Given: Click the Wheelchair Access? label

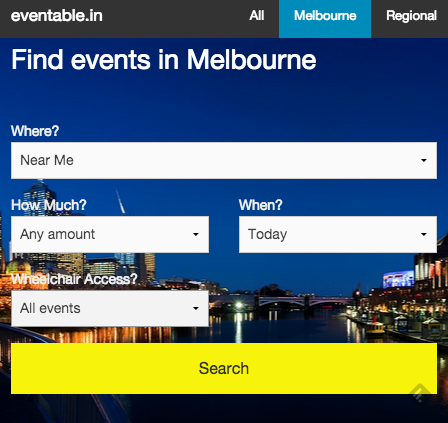Looking at the screenshot, I should (x=74, y=279).
